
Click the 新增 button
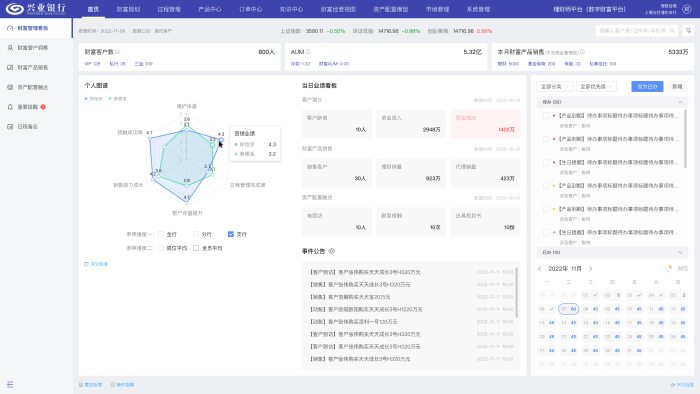tap(677, 87)
